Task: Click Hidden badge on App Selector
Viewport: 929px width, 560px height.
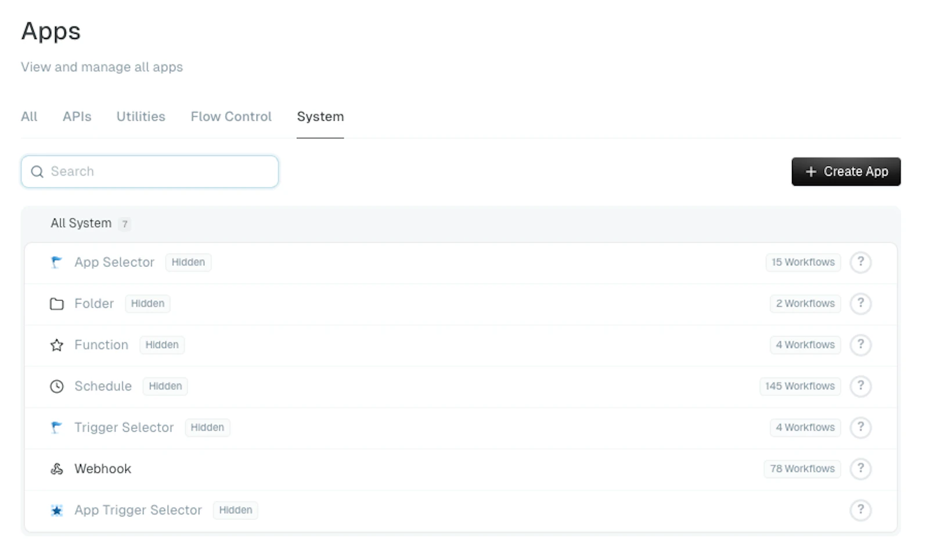Action: tap(188, 262)
